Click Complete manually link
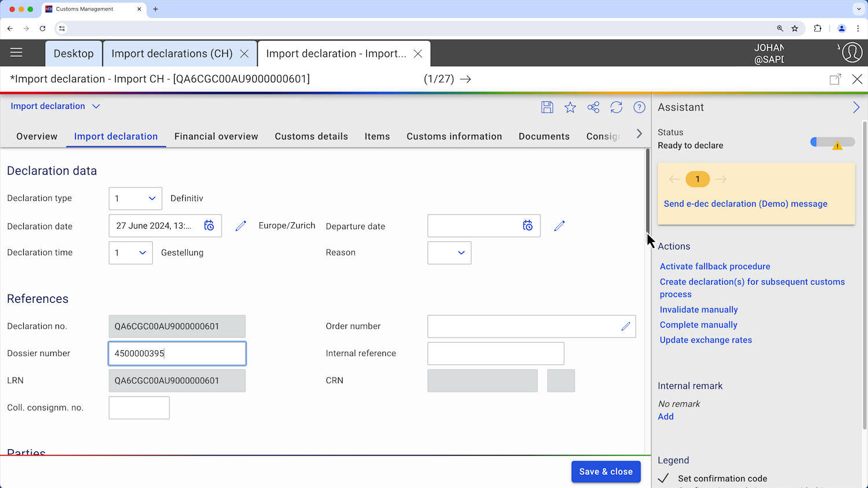This screenshot has height=488, width=868. coord(698,325)
